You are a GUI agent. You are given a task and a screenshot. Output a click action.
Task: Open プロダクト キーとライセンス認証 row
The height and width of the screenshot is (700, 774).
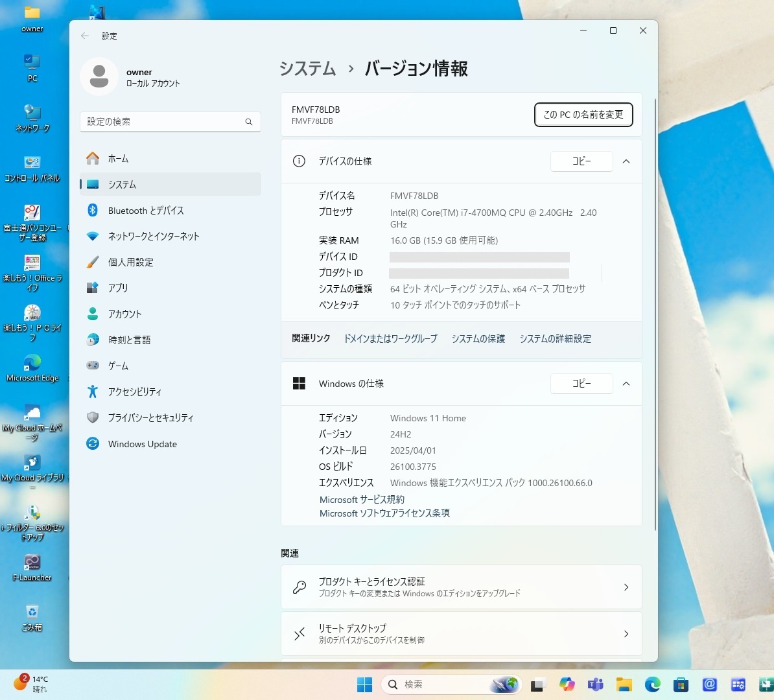[462, 587]
